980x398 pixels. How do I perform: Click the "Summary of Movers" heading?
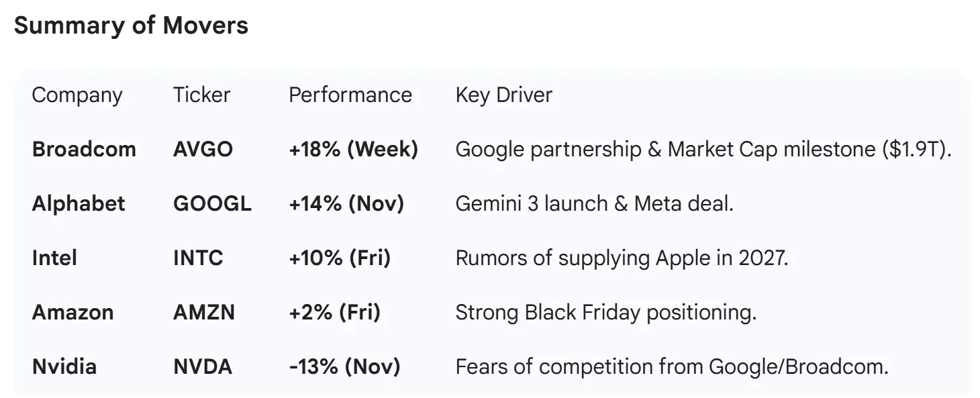tap(131, 26)
